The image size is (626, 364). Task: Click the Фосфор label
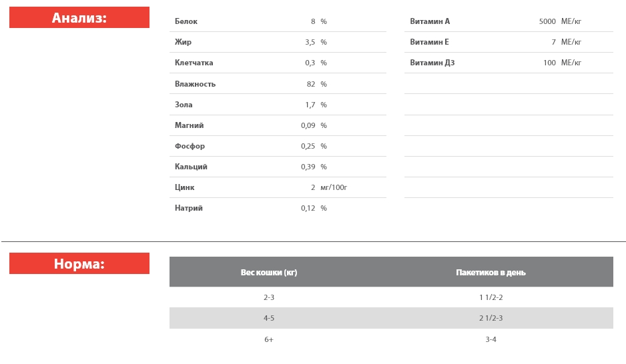(190, 146)
